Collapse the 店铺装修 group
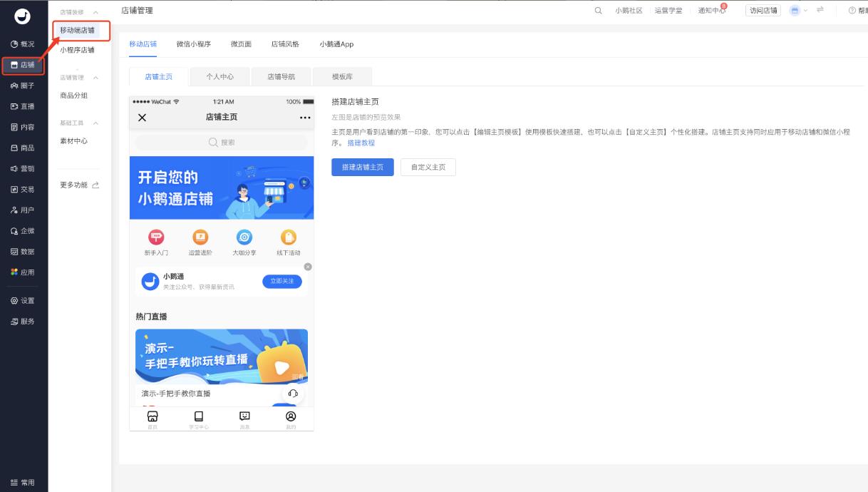Image resolution: width=868 pixels, height=492 pixels. [96, 12]
